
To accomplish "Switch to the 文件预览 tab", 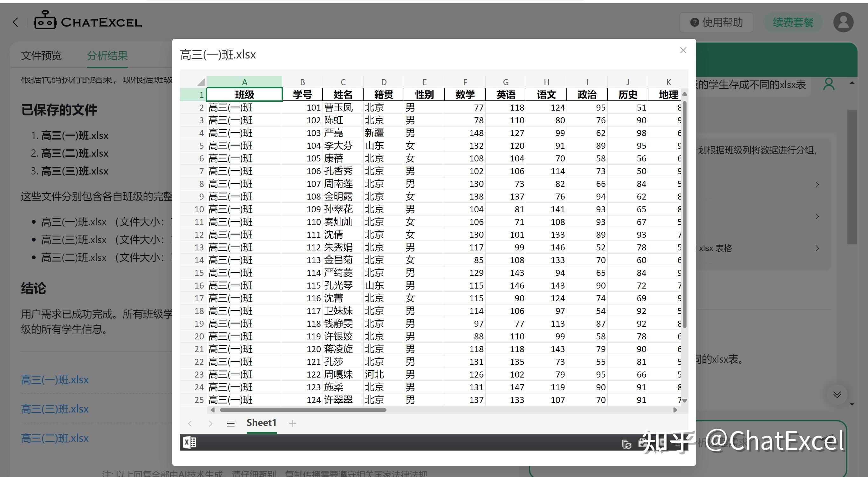I will [41, 56].
